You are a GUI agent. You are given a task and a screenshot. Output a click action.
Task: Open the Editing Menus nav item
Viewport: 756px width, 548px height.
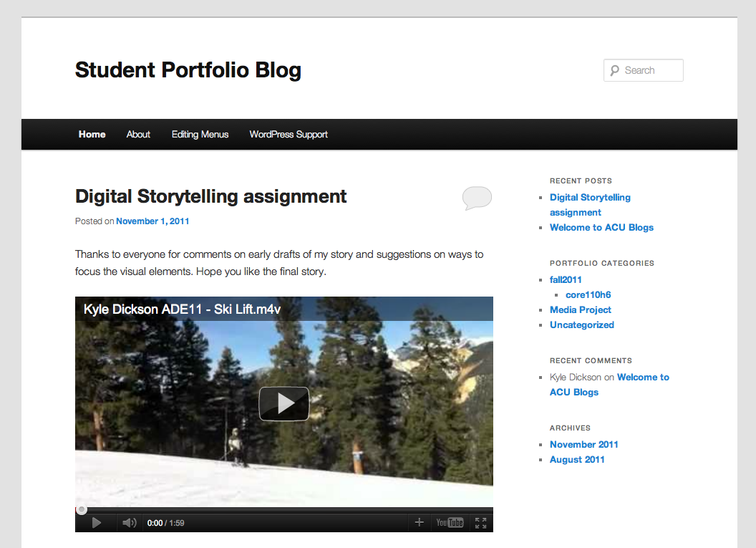[200, 134]
